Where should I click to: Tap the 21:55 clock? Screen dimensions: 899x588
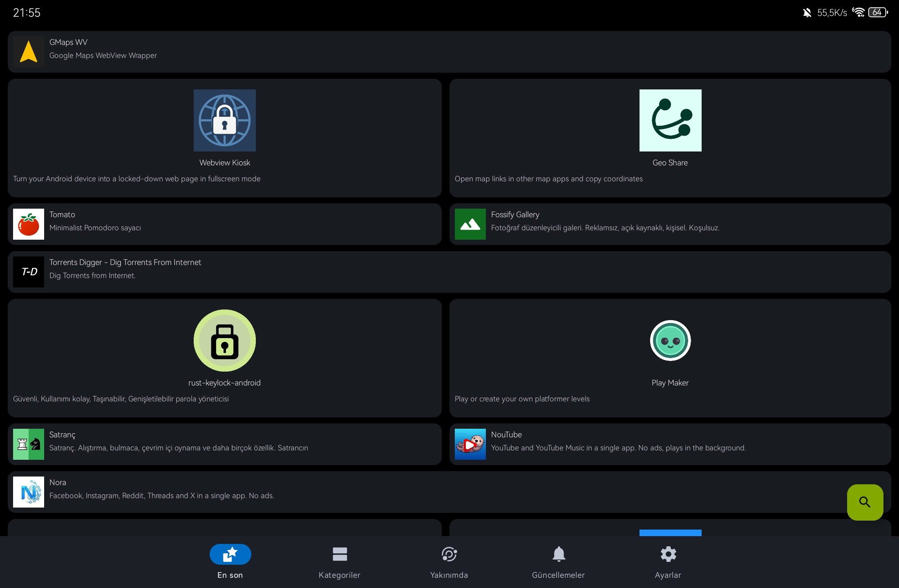[27, 13]
